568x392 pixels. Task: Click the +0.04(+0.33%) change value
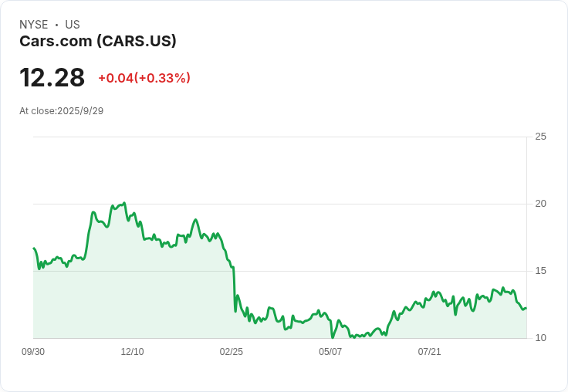144,78
